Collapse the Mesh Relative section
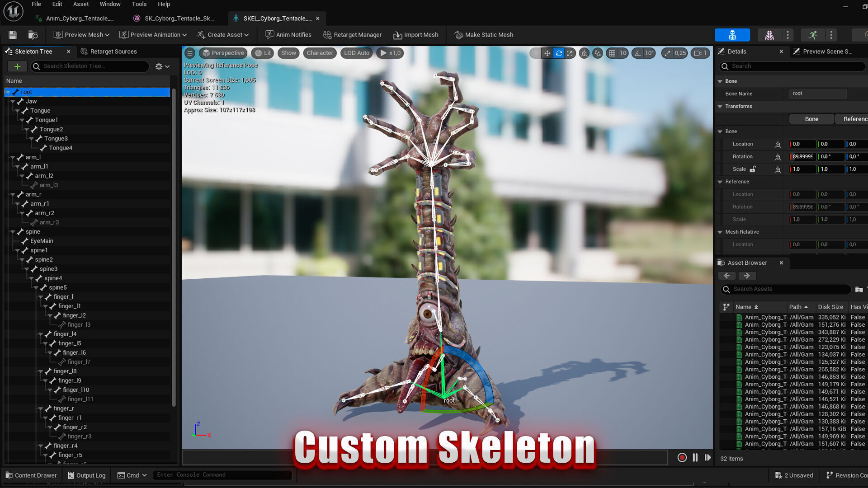Image resolution: width=868 pixels, height=488 pixels. coord(720,232)
